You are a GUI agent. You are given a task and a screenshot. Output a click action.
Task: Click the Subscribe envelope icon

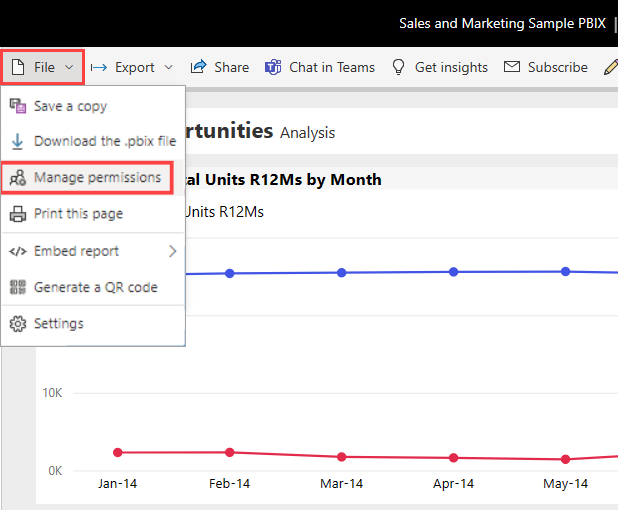click(x=512, y=67)
